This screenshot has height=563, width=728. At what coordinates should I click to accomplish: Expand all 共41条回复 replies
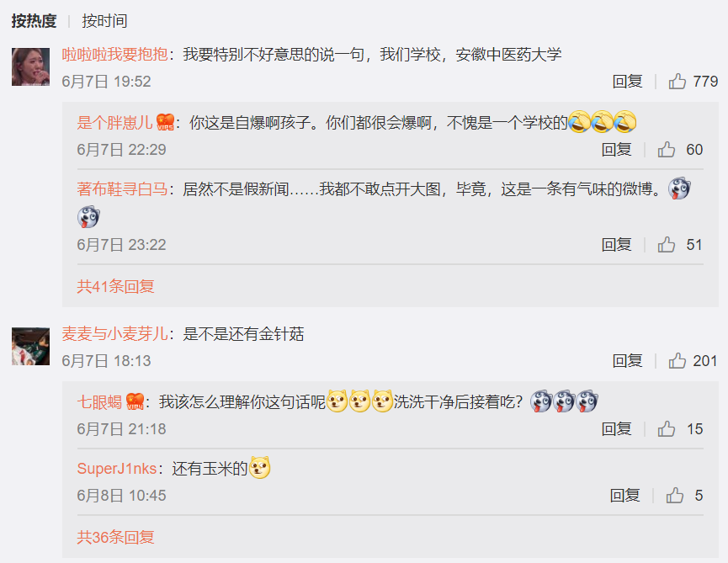pos(115,286)
